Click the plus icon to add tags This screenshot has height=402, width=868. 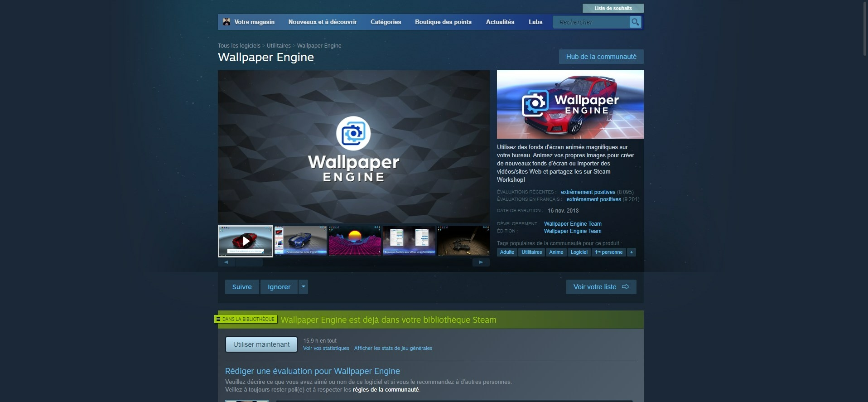632,252
